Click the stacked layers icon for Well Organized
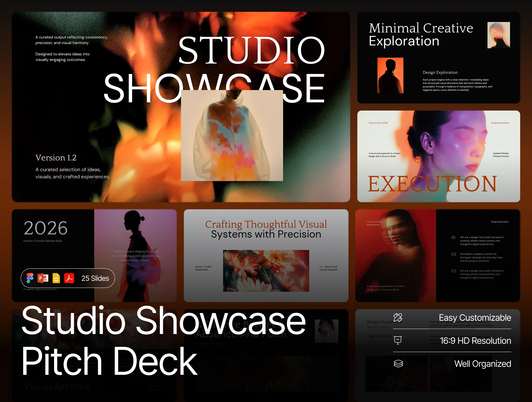Viewport: 532px width, 402px height. point(398,364)
